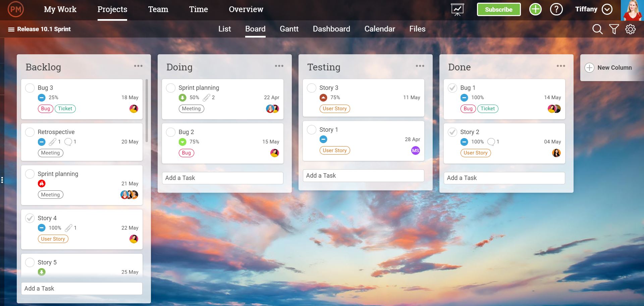
Task: Mark Bug 3 as complete
Action: click(x=30, y=88)
